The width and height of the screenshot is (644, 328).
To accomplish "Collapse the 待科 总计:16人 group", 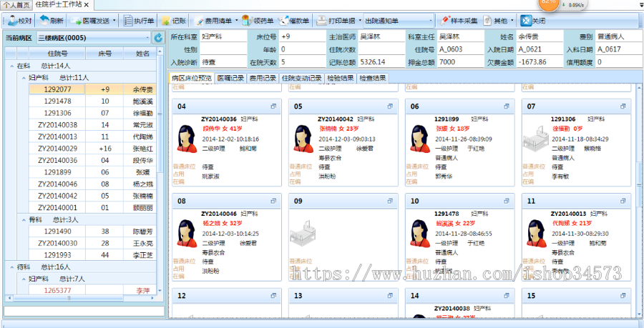I will (x=11, y=267).
